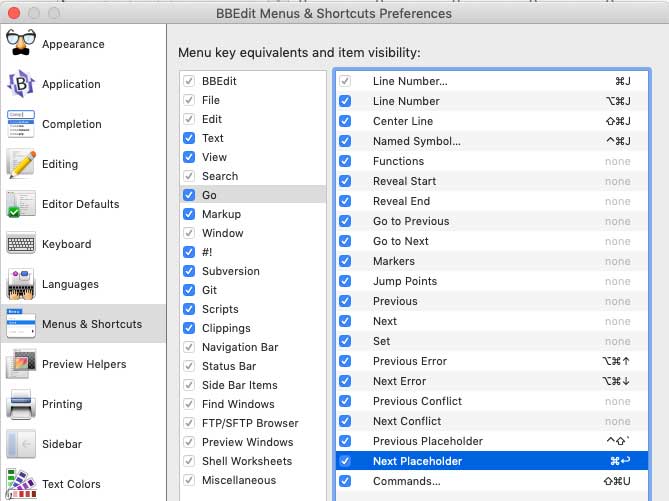This screenshot has width=669, height=501.
Task: Toggle the Clippings menu checkbox
Action: pos(189,328)
